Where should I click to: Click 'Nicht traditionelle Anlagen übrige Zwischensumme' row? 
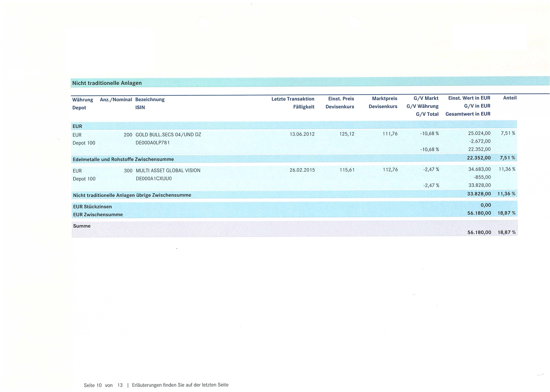coord(132,195)
